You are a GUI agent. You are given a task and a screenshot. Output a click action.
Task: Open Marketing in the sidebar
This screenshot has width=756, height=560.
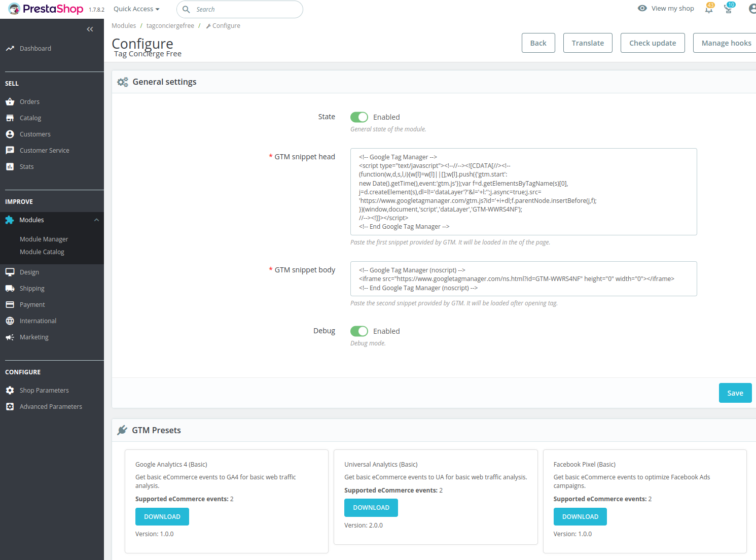pos(34,337)
